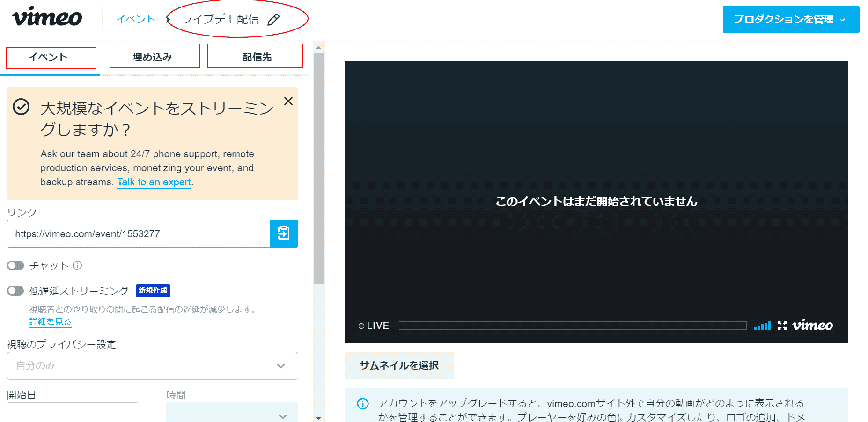This screenshot has width=868, height=422.
Task: Click the Vimeo logo in video player
Action: 812,326
